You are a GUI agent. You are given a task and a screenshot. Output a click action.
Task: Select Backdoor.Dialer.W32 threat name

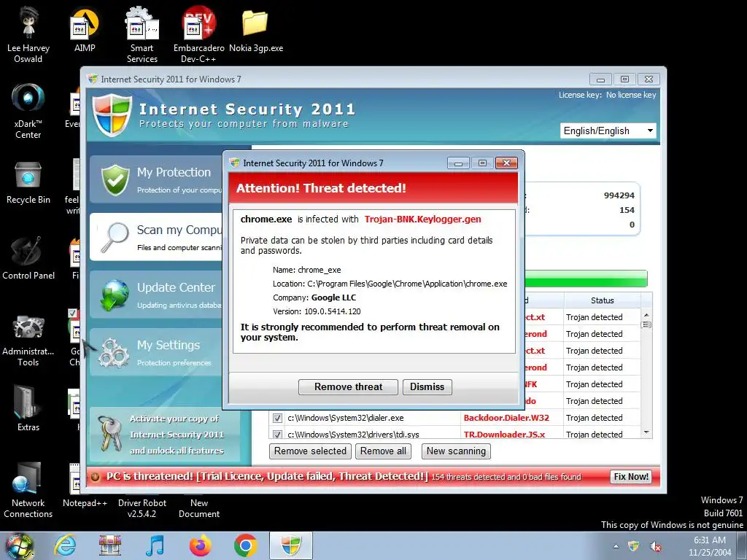506,418
